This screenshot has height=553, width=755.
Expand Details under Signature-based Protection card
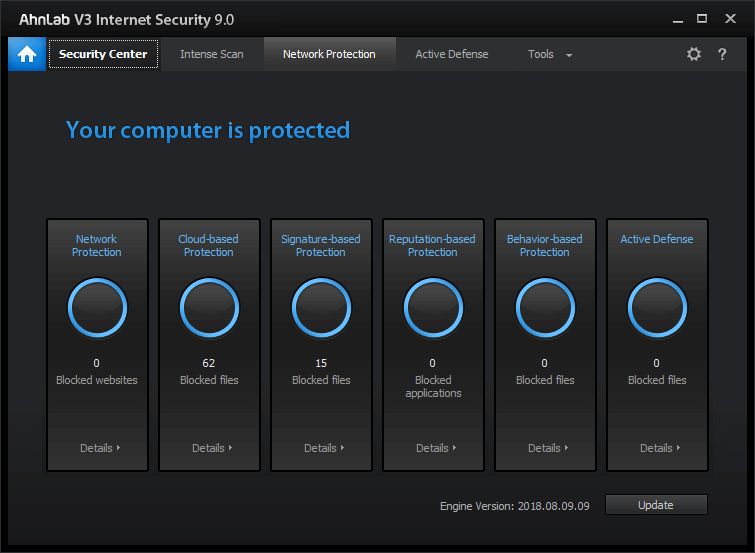tap(324, 448)
